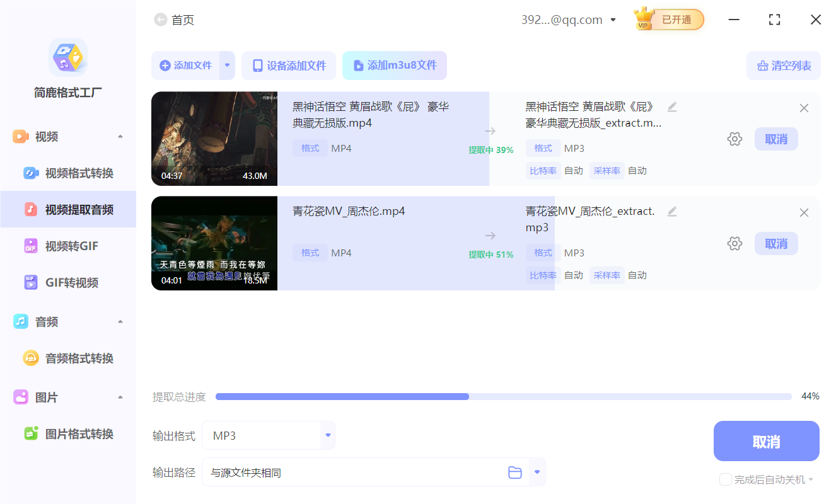
Task: Open the dropdown arrow next to 添加文件
Action: (228, 65)
